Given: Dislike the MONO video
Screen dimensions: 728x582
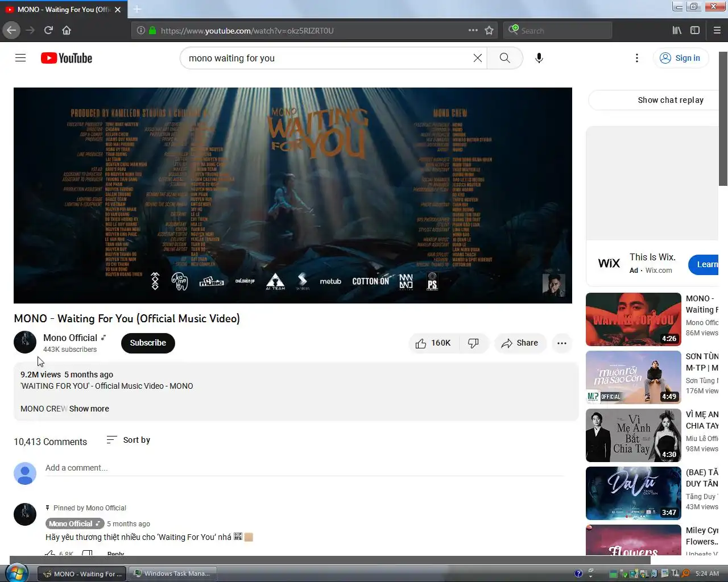Looking at the screenshot, I should [473, 343].
